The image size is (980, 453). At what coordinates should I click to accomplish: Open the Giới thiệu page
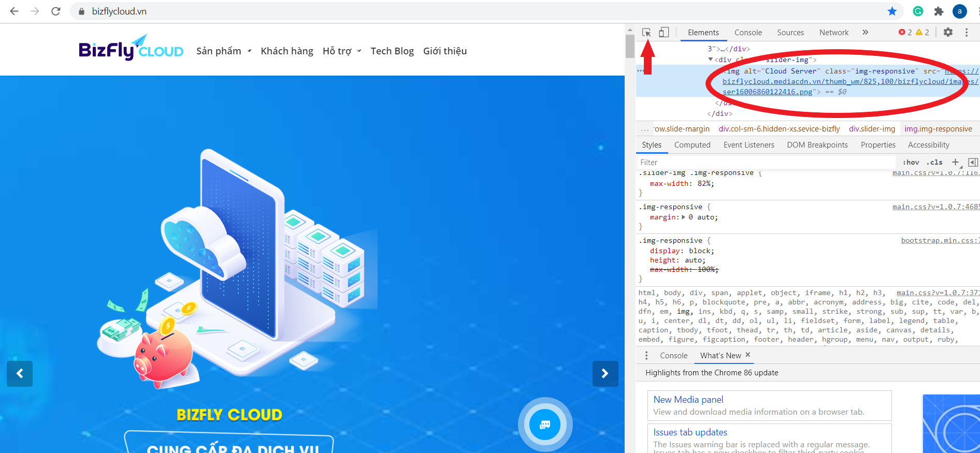(x=445, y=51)
